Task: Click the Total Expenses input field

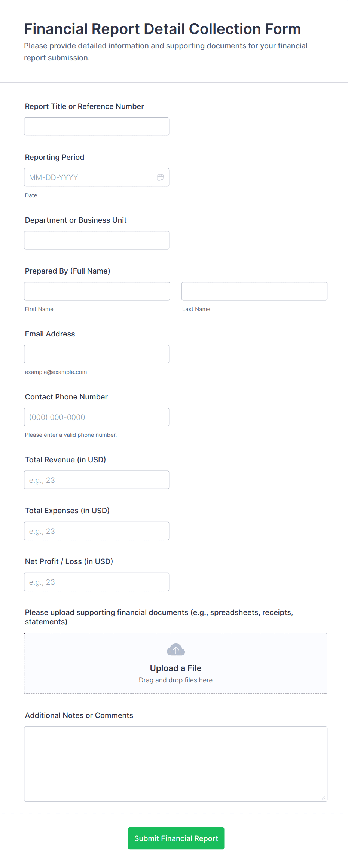Action: [97, 531]
